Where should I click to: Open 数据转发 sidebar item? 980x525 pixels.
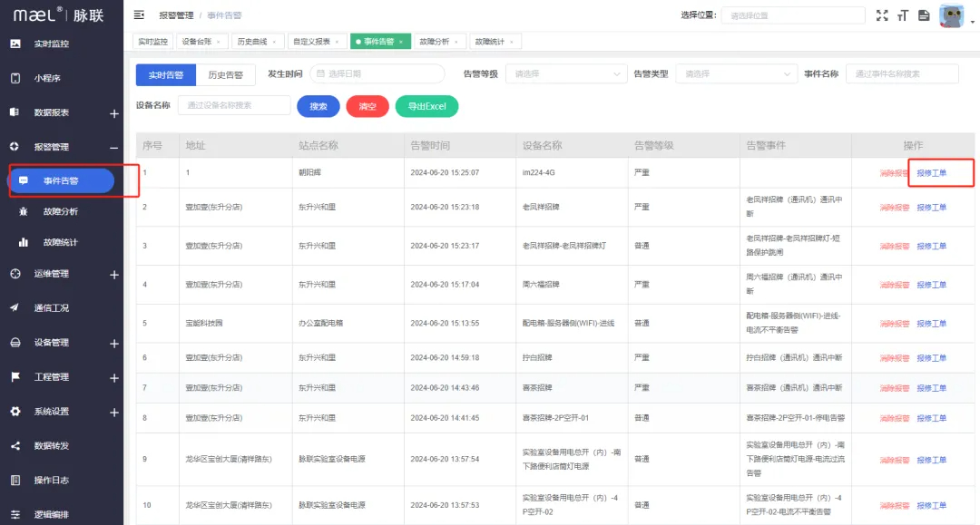[51, 446]
